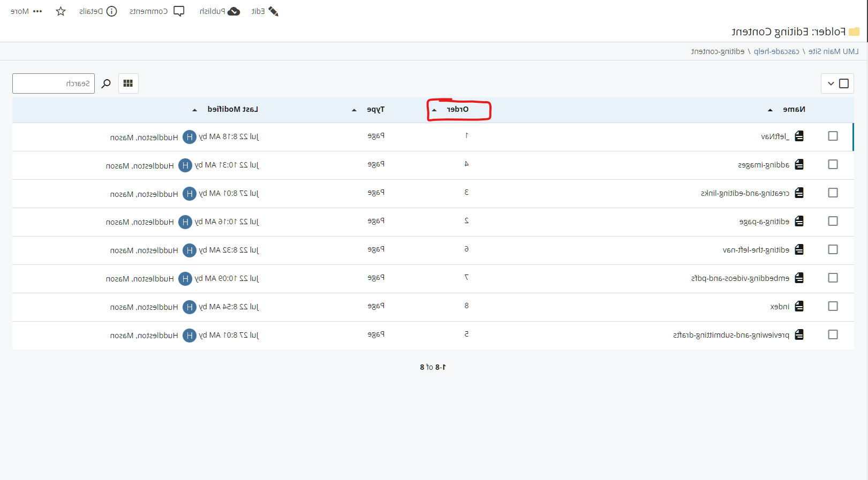The height and width of the screenshot is (480, 868).
Task: Click the editing-content breadcrumb text
Action: point(718,51)
